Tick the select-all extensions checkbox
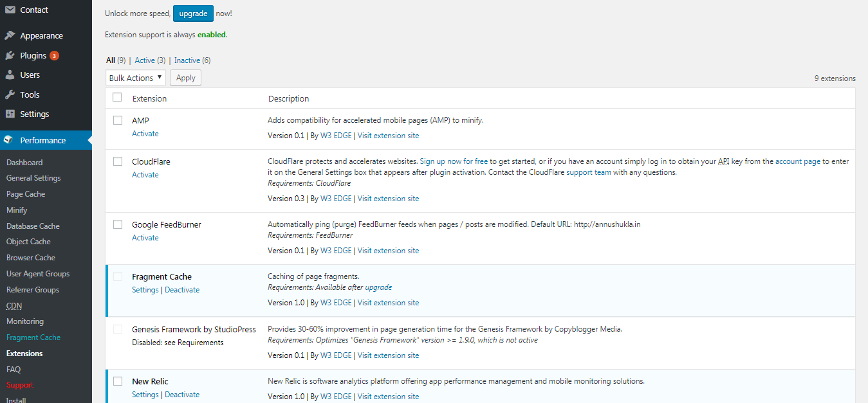Screen dimensions: 868x403 117,98
